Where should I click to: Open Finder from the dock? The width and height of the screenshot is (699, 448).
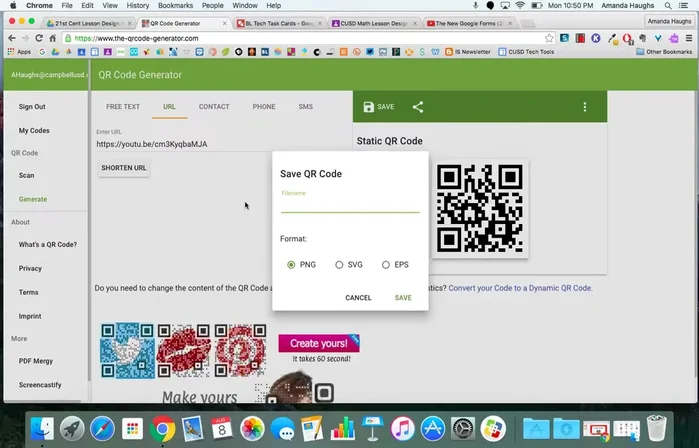coord(42,429)
